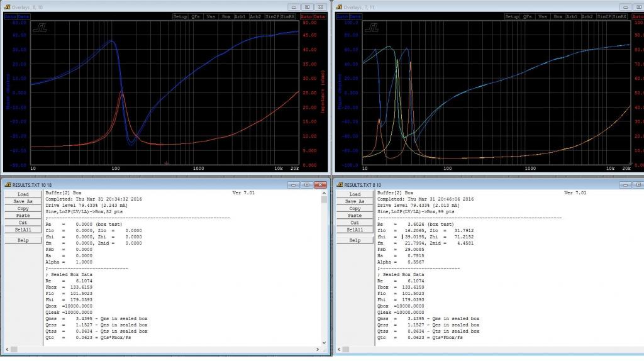Choose Arb1 in the Overlays 7, 11 window
Screen dimensions: 644x361
click(572, 16)
